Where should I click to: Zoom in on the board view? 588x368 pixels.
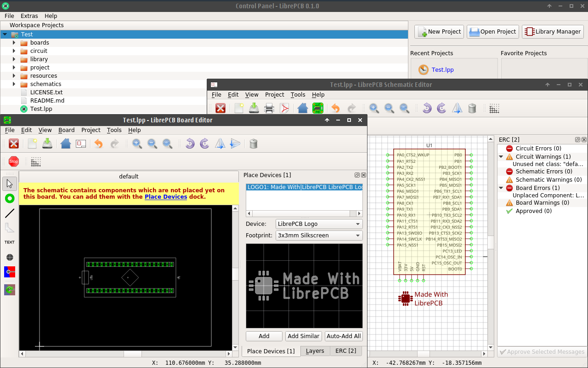[137, 144]
